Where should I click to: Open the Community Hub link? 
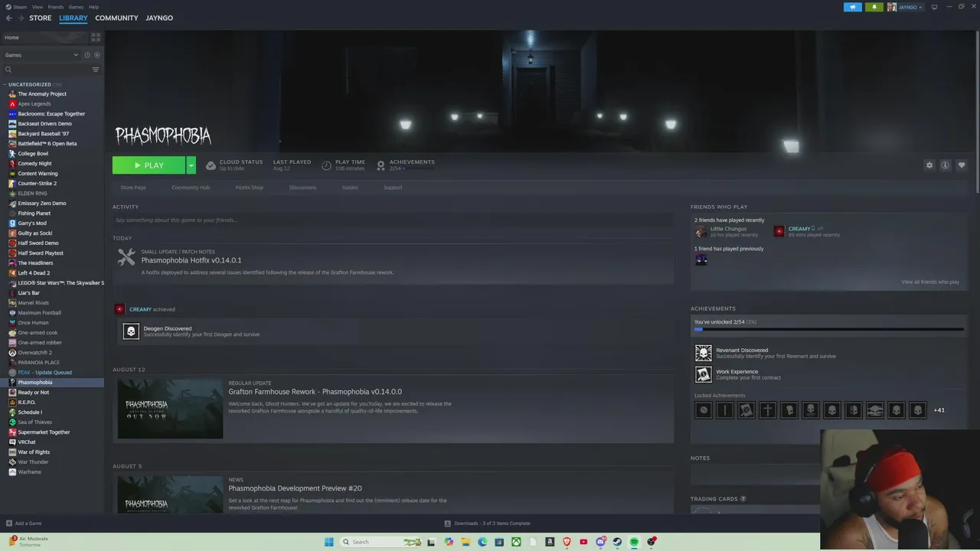coord(191,187)
